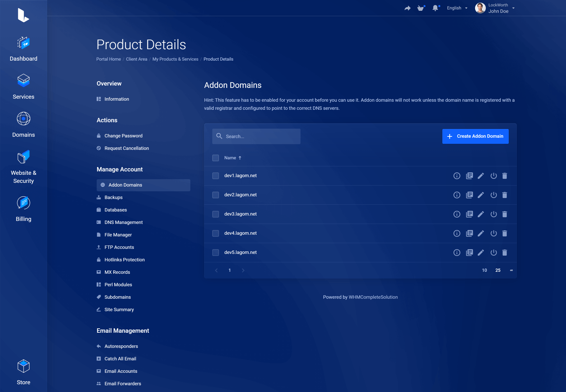
Task: Click power icon for dev5.lagom.net
Action: [x=494, y=253]
